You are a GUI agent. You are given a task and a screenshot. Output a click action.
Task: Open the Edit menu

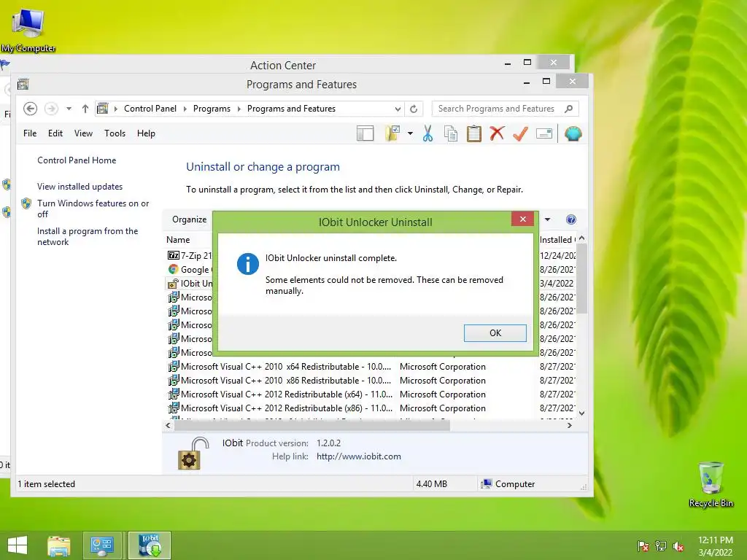coord(55,133)
